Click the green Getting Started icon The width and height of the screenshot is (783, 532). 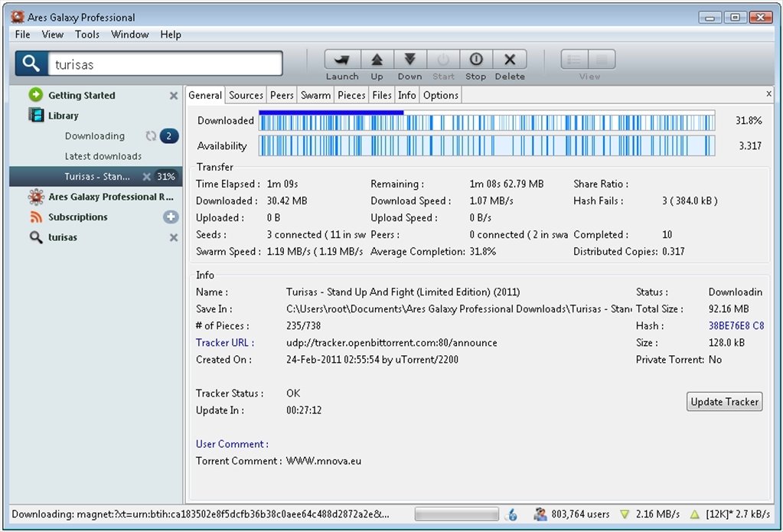[x=35, y=95]
